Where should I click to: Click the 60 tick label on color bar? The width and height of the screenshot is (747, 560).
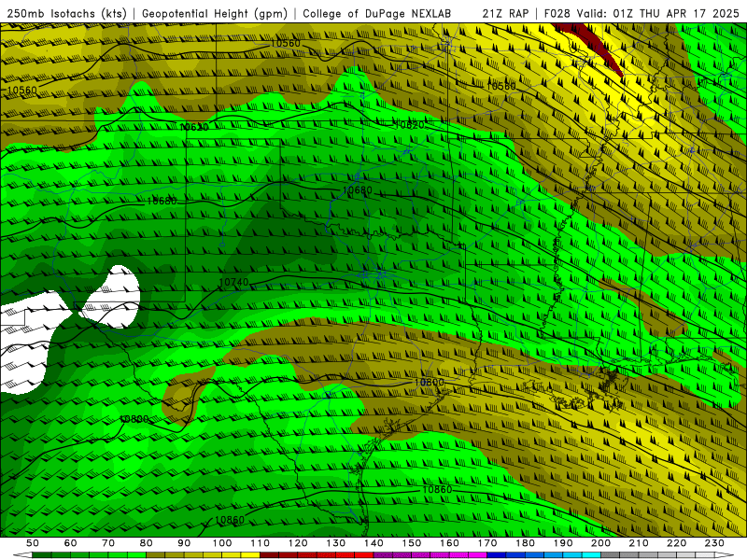coord(70,543)
